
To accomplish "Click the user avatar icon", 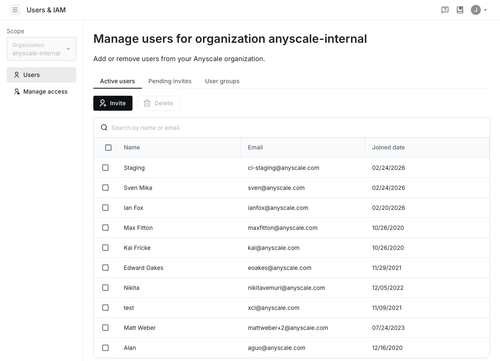I will tap(476, 10).
